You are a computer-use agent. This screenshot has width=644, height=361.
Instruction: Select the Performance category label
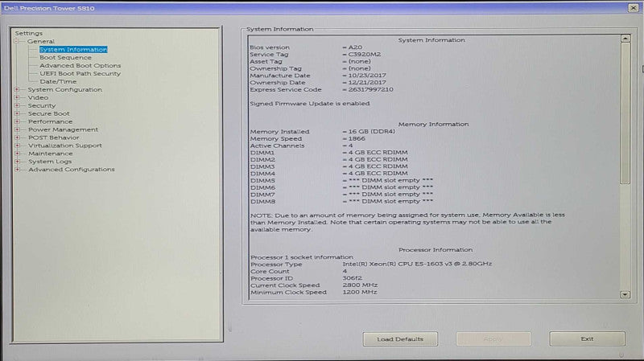[x=50, y=121]
